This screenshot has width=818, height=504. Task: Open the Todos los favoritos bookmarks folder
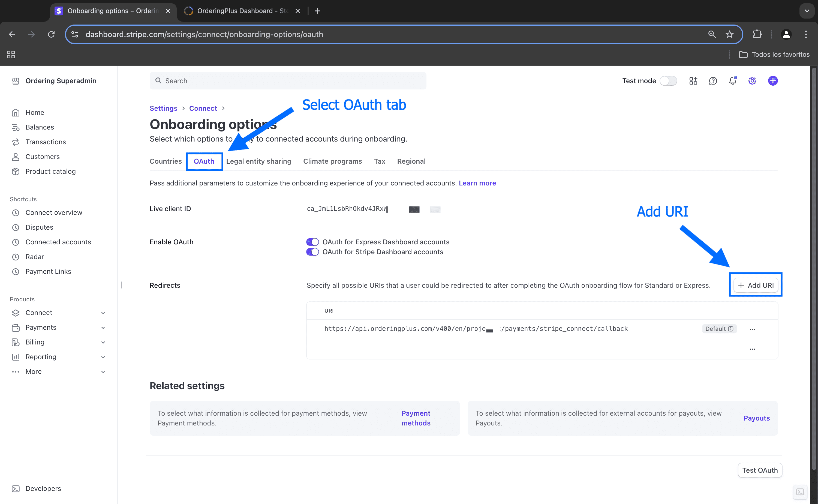[774, 54]
